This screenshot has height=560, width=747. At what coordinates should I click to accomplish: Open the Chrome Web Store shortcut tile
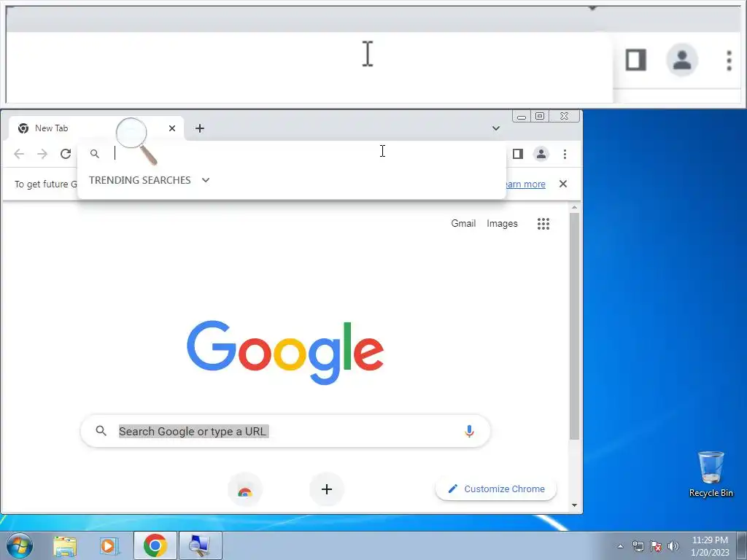[245, 489]
